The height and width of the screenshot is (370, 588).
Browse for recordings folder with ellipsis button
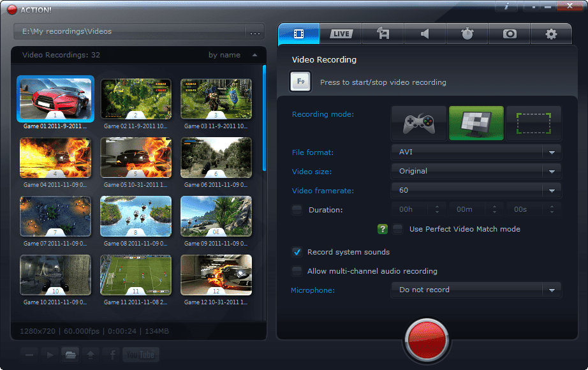(255, 33)
